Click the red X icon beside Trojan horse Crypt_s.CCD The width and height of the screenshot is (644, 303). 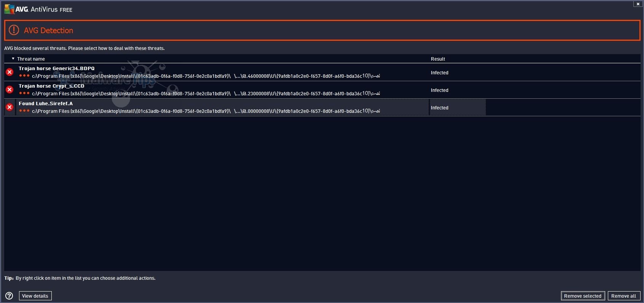pyautogui.click(x=10, y=90)
